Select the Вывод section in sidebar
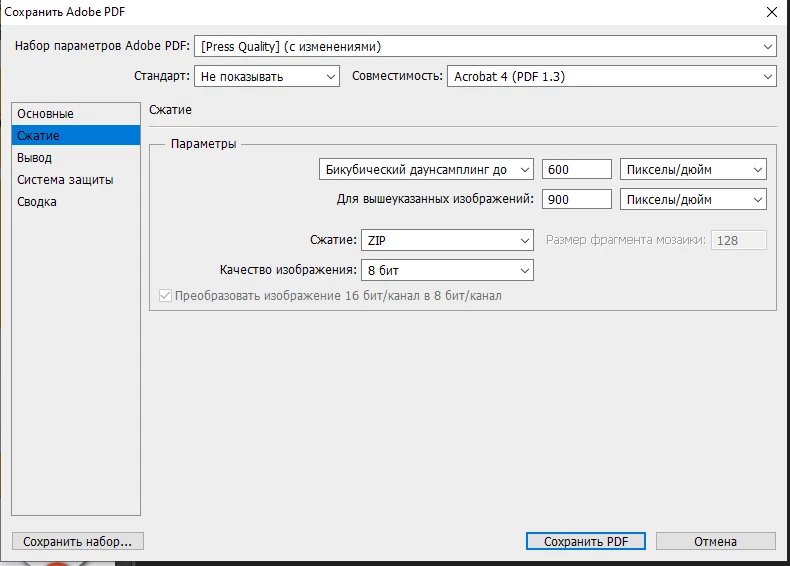790x566 pixels. point(76,158)
